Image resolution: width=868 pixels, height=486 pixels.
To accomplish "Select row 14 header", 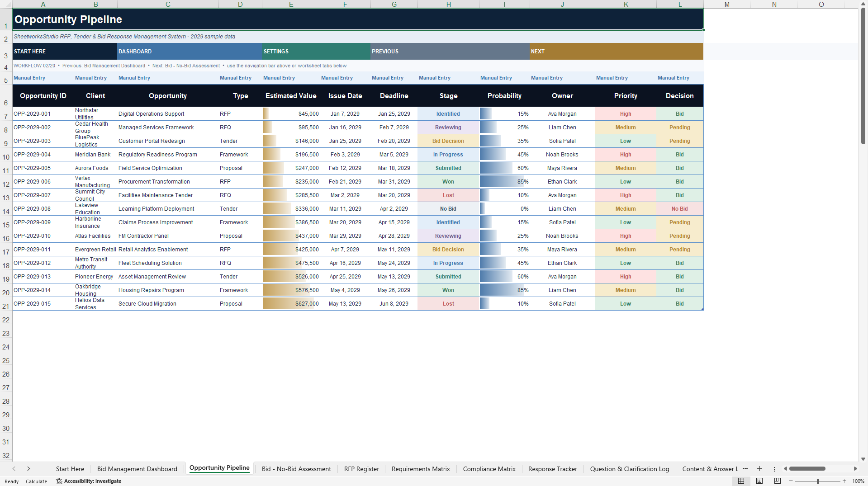I will [6, 209].
